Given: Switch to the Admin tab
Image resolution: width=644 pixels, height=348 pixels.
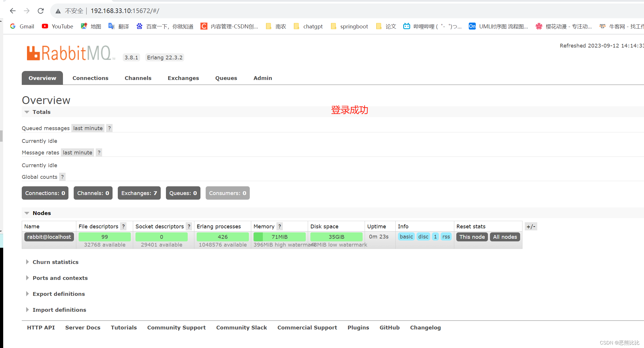Looking at the screenshot, I should click(263, 78).
